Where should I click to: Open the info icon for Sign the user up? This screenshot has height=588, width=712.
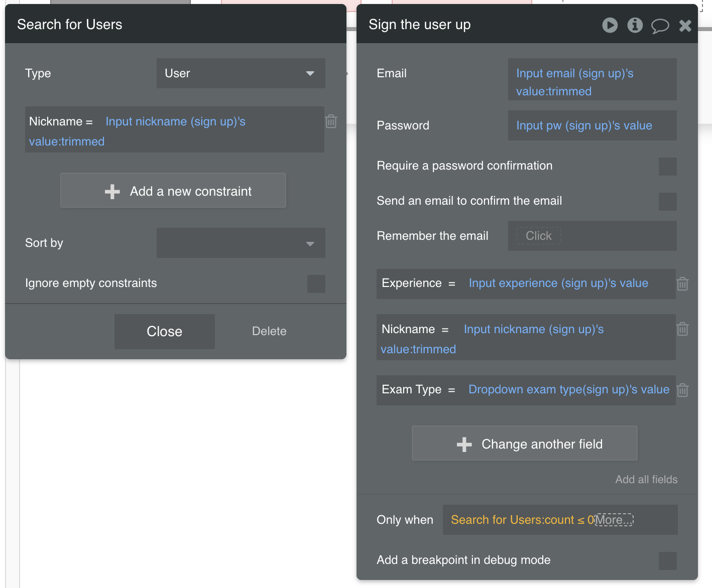click(x=635, y=25)
